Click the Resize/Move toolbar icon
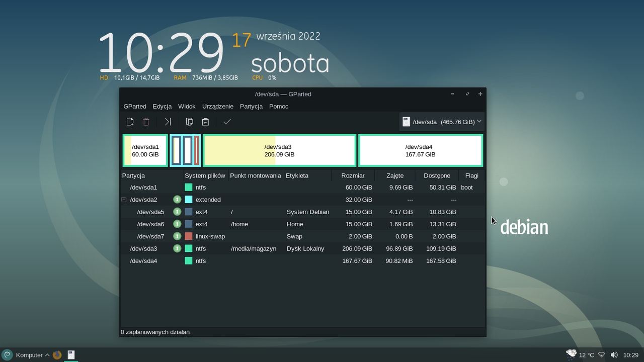Image resolution: width=644 pixels, height=362 pixels. 168,122
